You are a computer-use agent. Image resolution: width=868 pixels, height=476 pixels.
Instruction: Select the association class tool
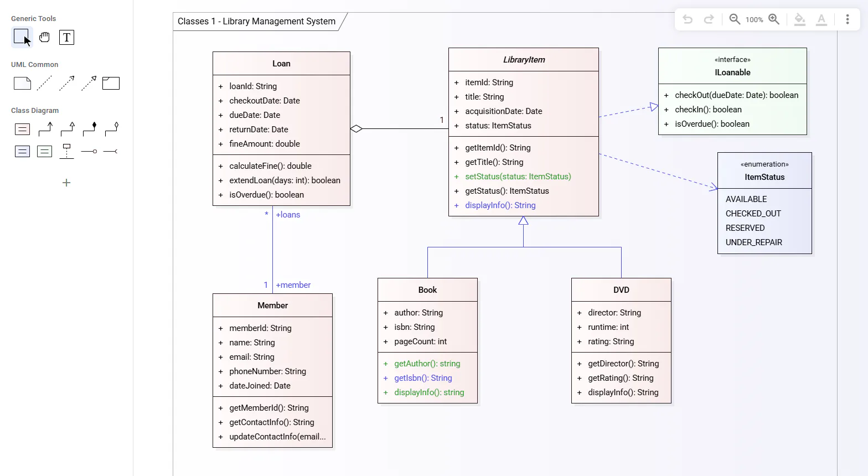66,151
